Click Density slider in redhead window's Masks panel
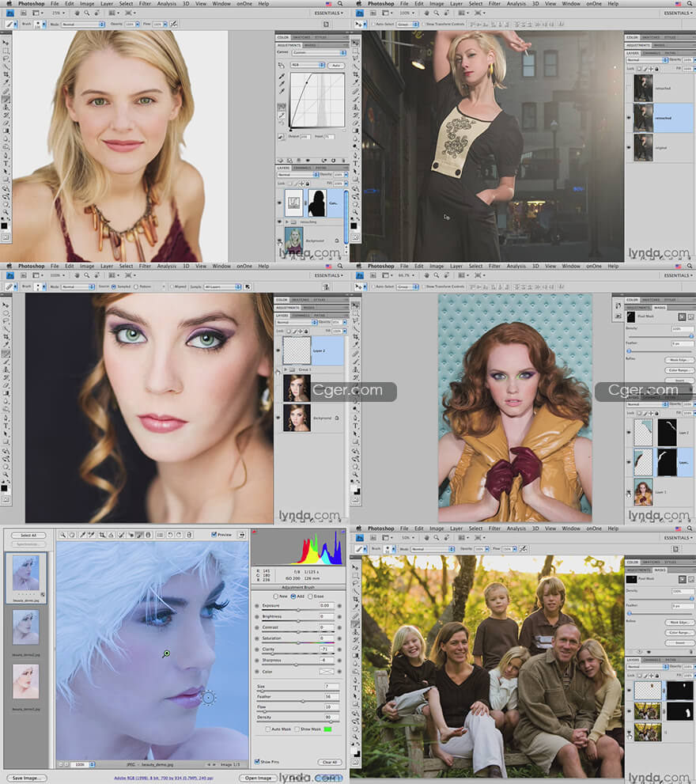Screen dimensions: 696x784 [660, 335]
